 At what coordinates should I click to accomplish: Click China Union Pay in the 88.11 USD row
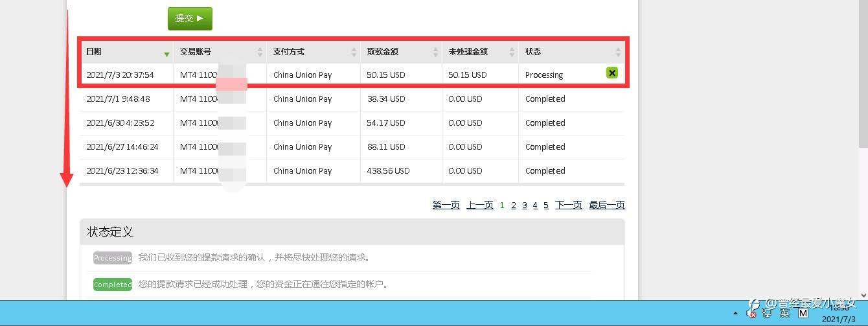[x=303, y=146]
